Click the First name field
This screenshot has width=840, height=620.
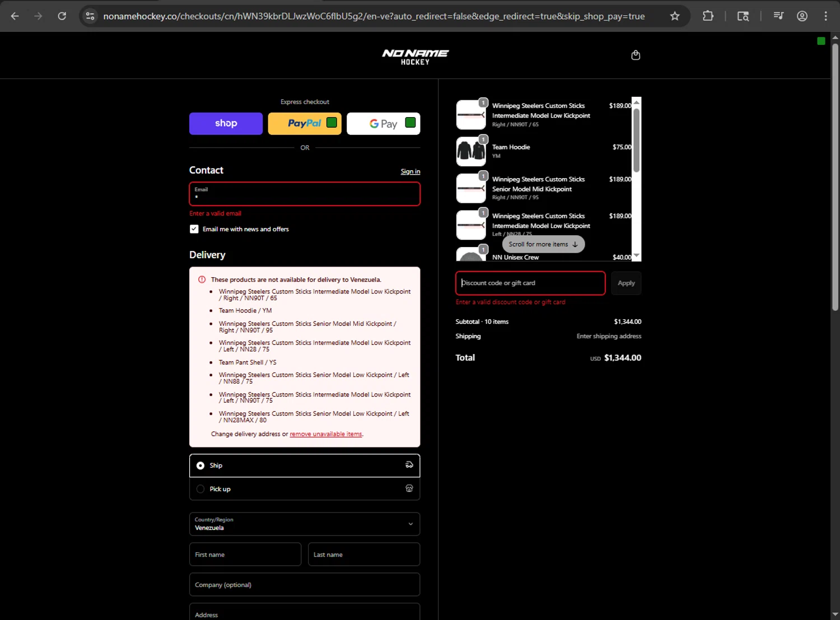[245, 554]
